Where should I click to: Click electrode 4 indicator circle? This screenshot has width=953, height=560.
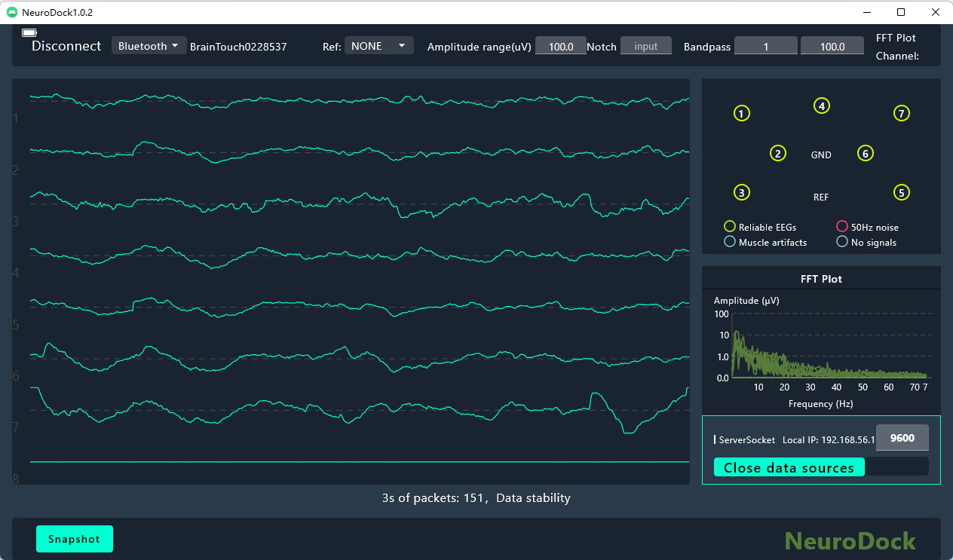(822, 106)
